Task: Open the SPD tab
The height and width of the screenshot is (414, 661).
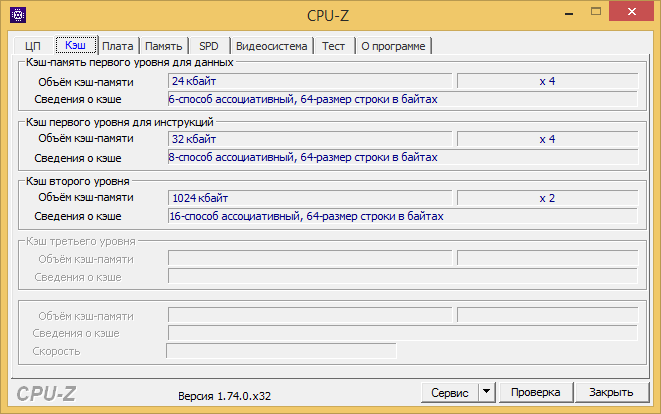Action: pos(209,46)
